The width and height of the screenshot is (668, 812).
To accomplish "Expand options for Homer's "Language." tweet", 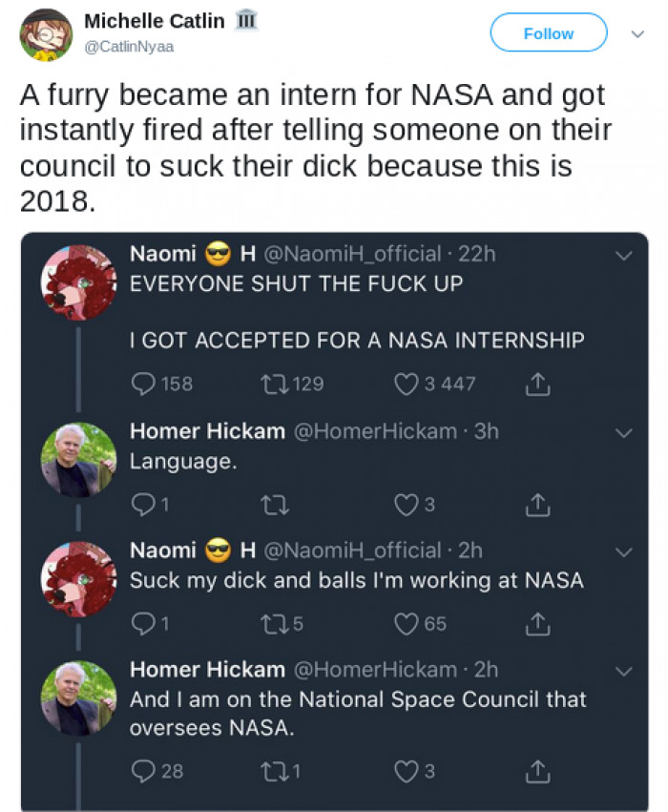I will [x=623, y=432].
